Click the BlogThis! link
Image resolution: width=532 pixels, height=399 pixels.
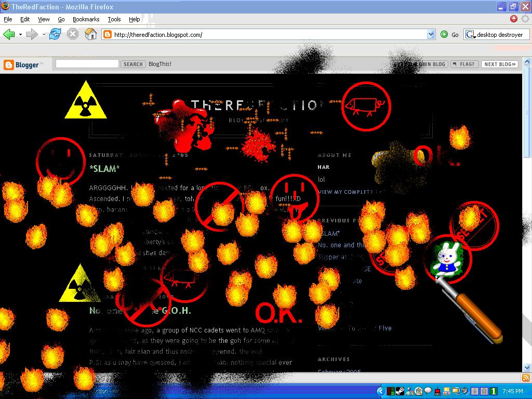pos(160,64)
